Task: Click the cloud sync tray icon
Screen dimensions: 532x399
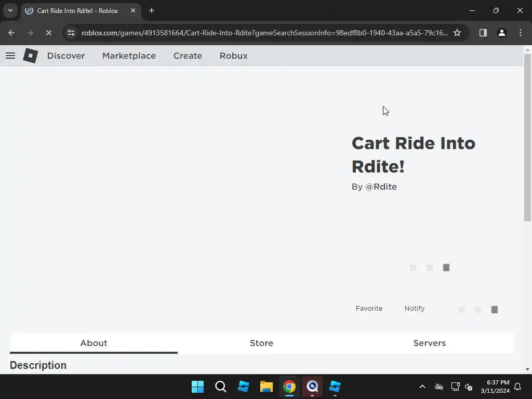Action: 439,387
